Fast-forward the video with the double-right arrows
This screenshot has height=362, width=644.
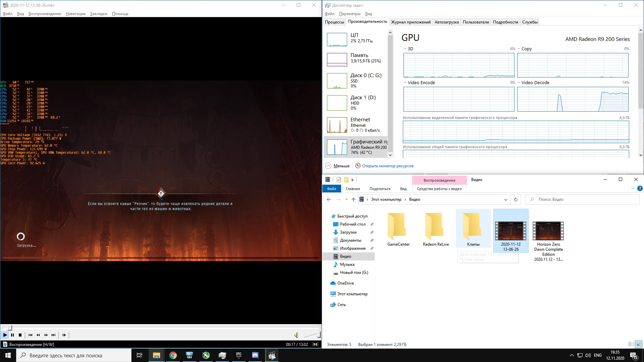46,335
